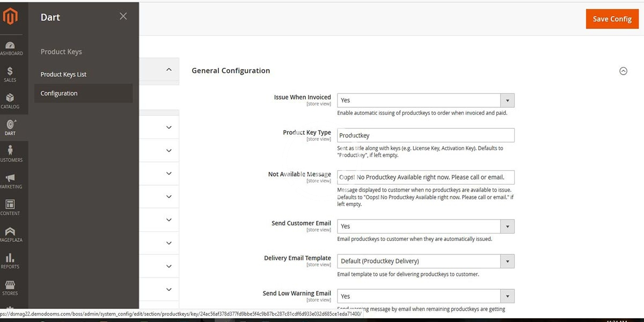Open the Stores sidebar icon
This screenshot has width=644, height=322.
(x=10, y=287)
